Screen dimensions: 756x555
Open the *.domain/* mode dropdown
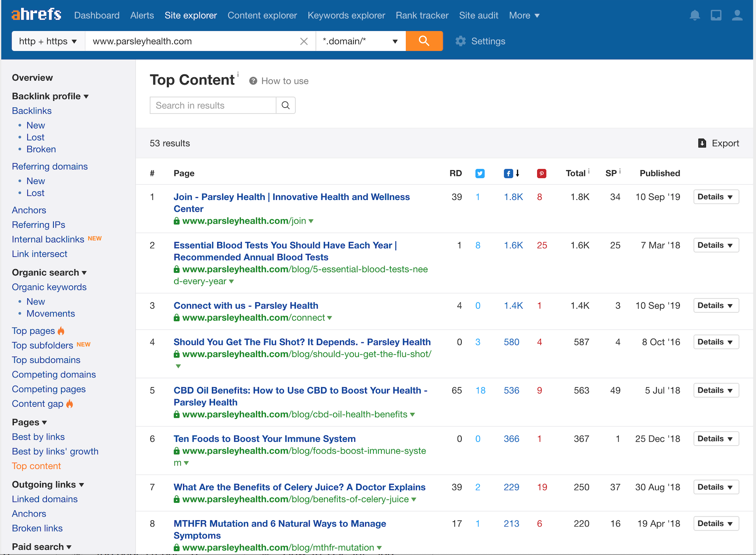(360, 41)
